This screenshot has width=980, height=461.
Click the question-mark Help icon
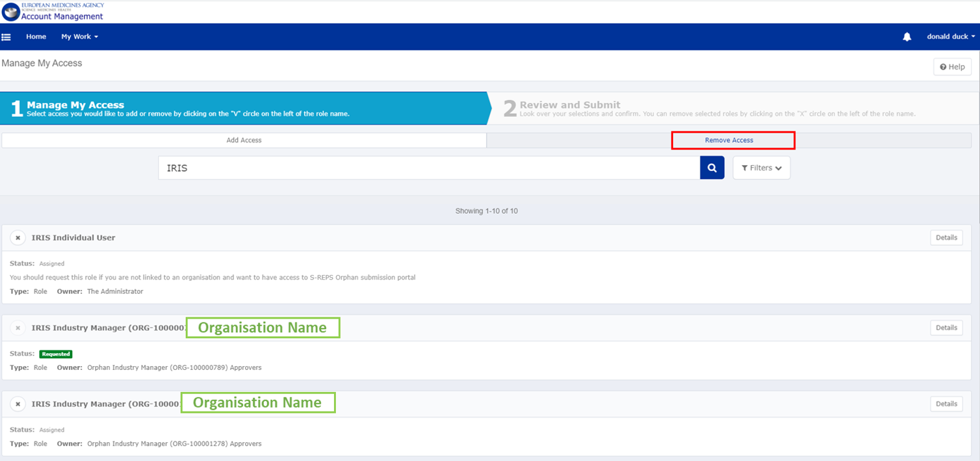pos(944,66)
